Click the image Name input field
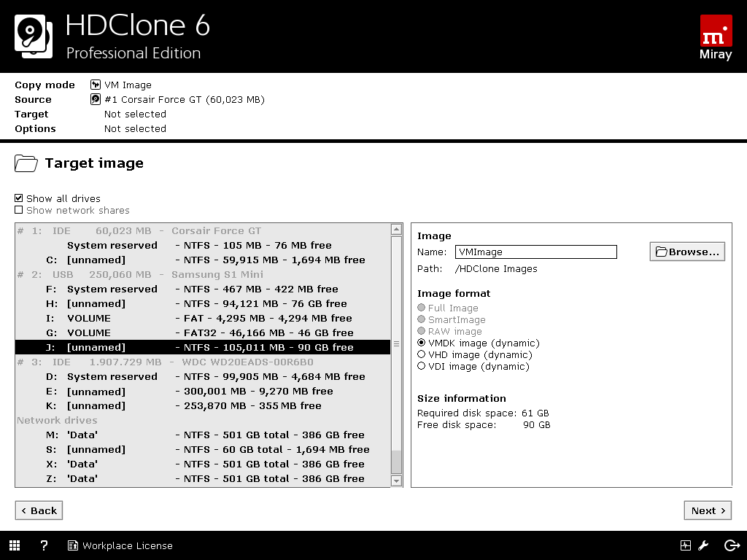This screenshot has width=747, height=560. [x=536, y=252]
